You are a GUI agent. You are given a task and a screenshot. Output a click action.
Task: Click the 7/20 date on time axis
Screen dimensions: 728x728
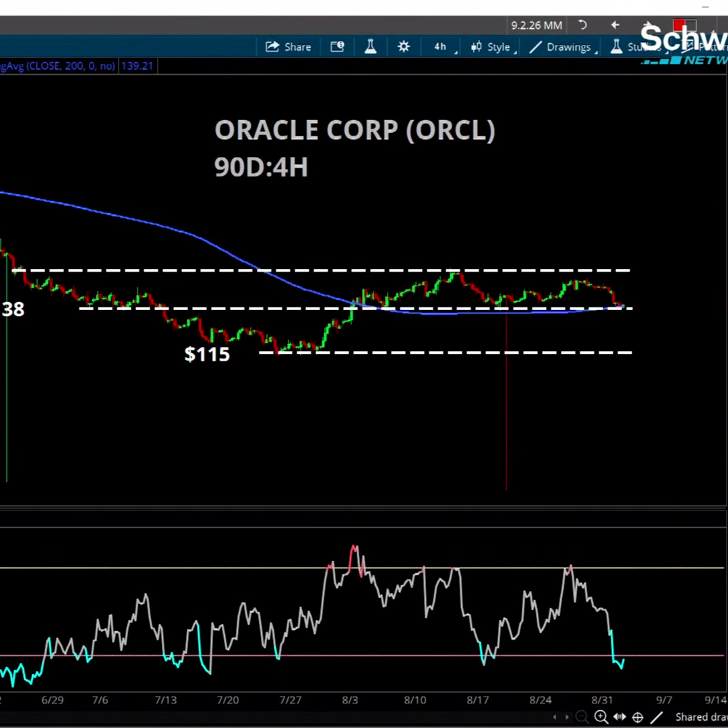point(228,700)
